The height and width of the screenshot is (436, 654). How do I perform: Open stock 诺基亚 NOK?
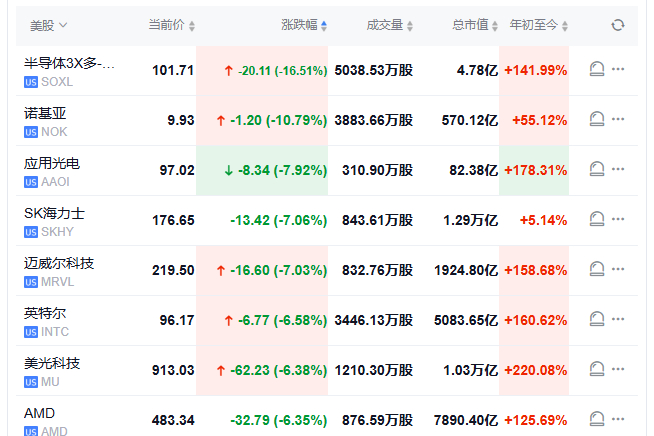click(45, 121)
